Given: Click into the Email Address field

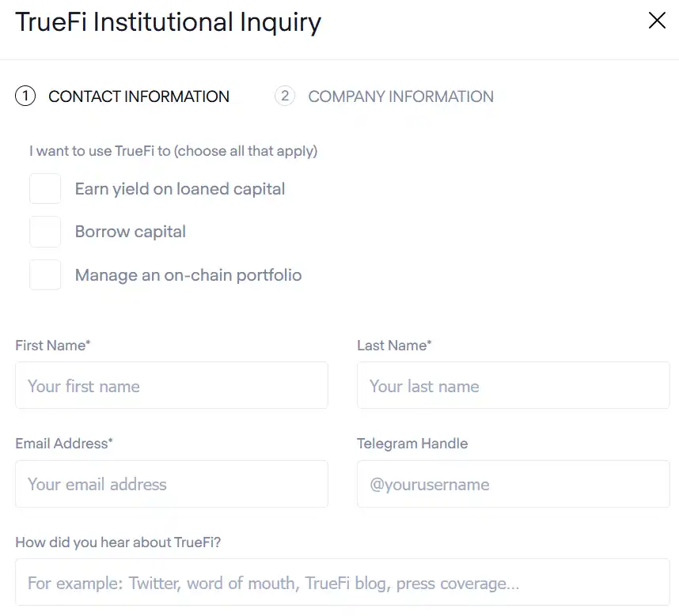Looking at the screenshot, I should [172, 484].
